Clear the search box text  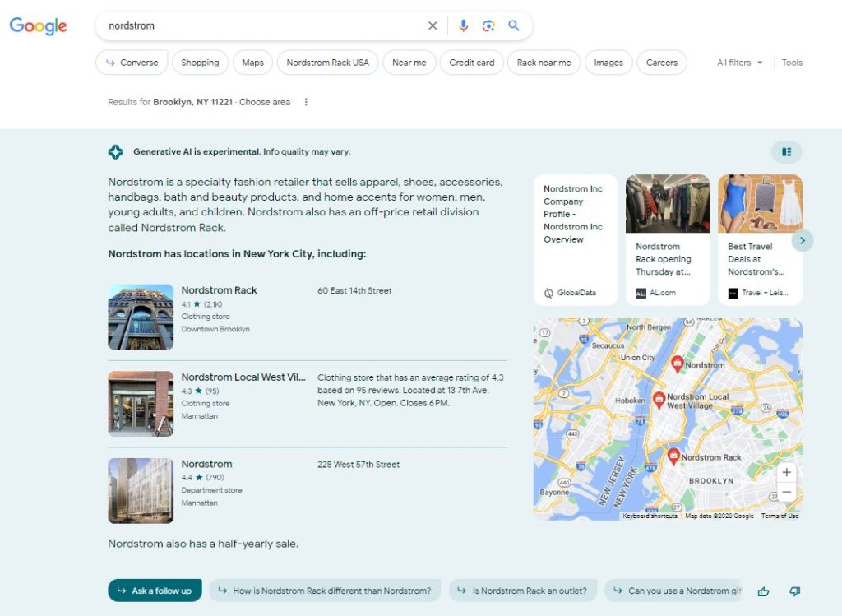pos(433,25)
